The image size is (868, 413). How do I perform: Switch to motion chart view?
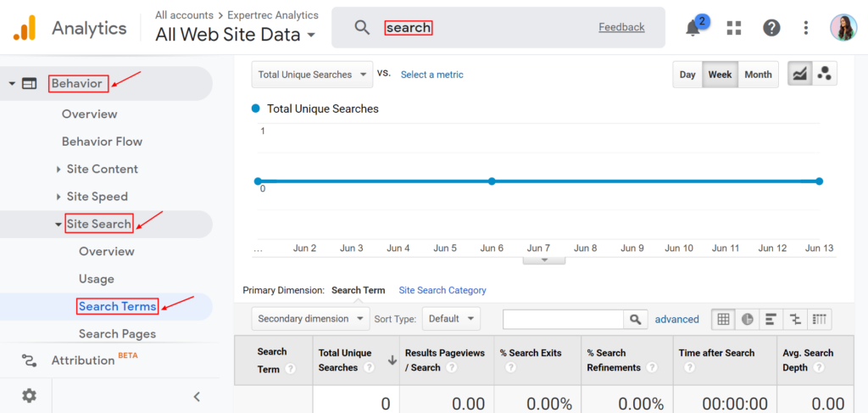coord(825,74)
